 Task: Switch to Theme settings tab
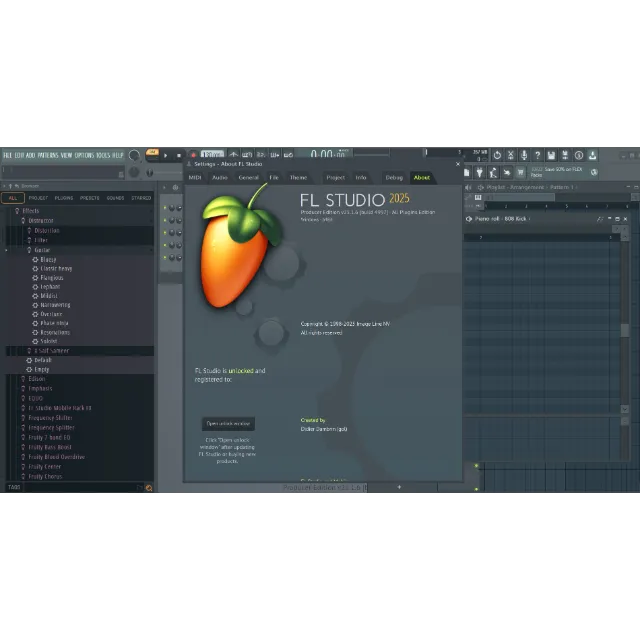tap(298, 178)
